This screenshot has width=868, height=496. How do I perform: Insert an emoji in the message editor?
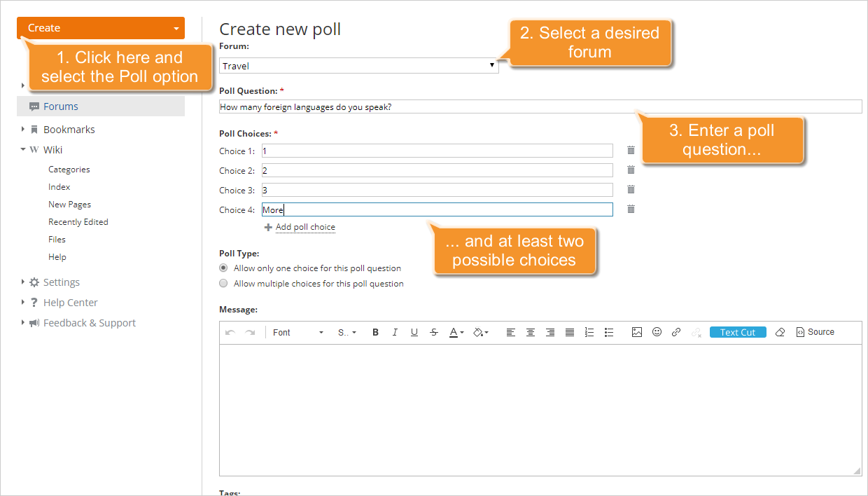[657, 331]
